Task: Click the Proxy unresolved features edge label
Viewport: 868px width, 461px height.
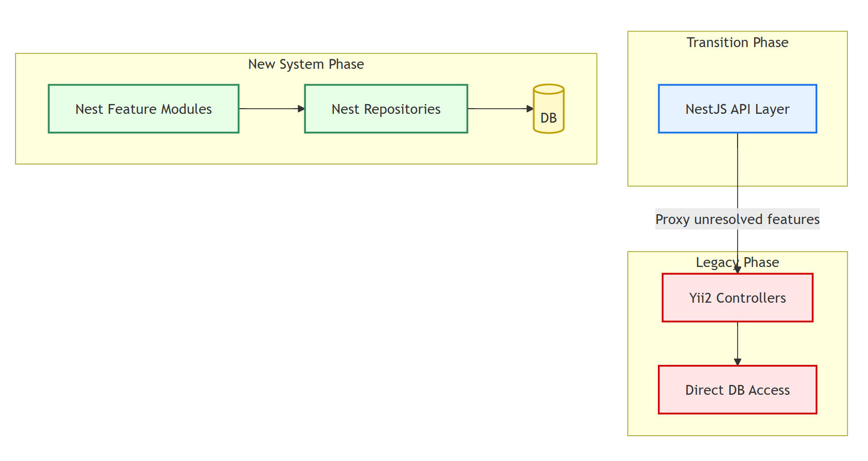Action: [x=737, y=219]
